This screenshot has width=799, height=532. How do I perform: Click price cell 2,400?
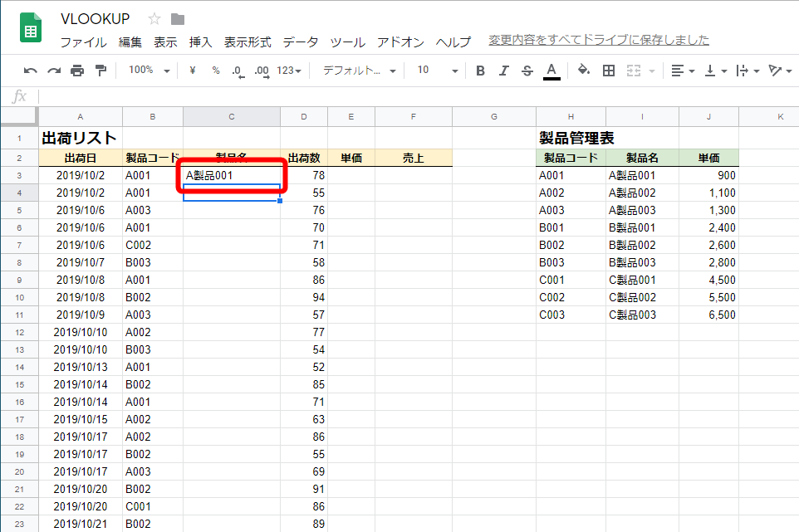[x=708, y=227]
